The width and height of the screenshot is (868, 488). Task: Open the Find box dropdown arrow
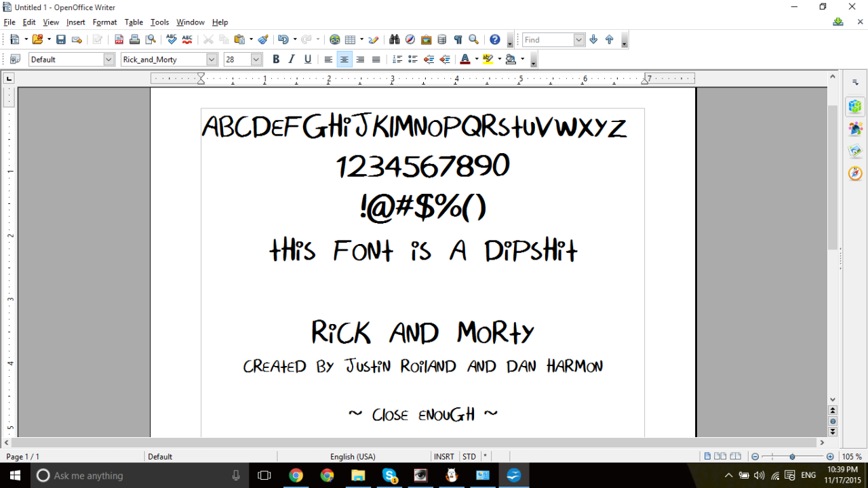click(579, 40)
